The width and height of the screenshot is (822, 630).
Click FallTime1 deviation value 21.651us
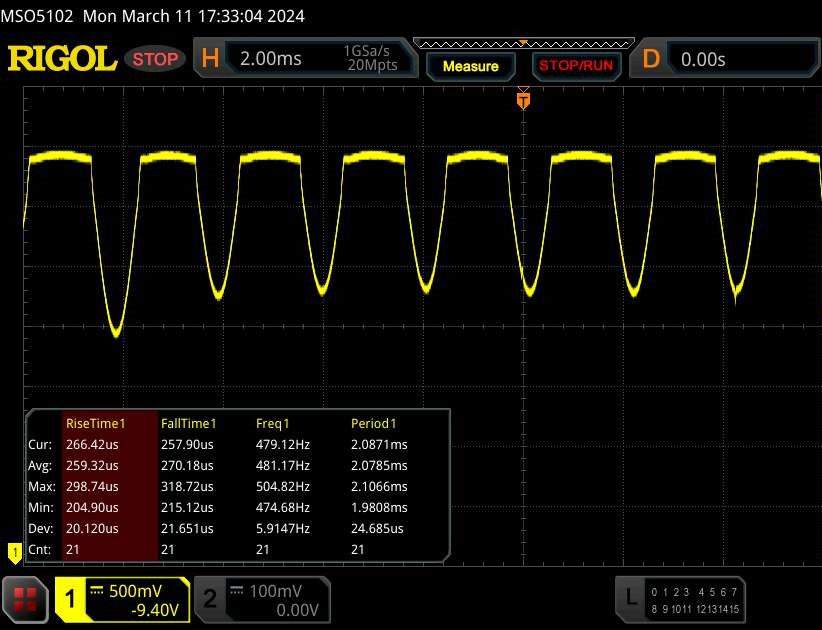tap(187, 528)
